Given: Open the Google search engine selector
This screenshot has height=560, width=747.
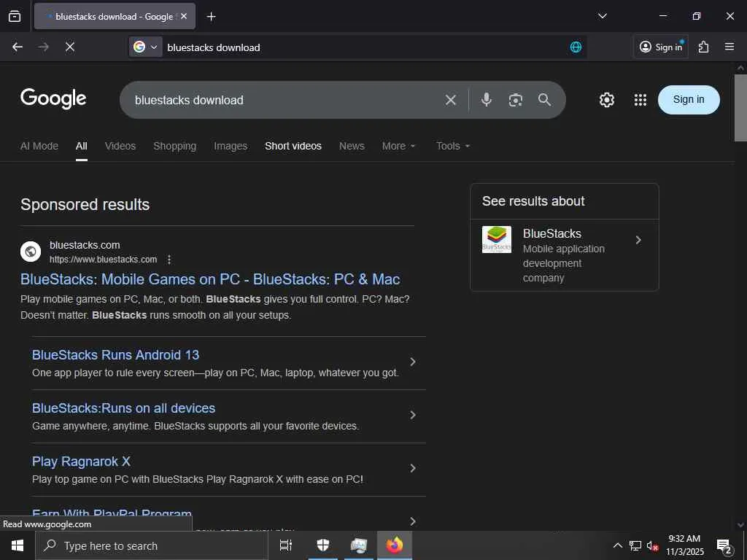Looking at the screenshot, I should [x=145, y=47].
